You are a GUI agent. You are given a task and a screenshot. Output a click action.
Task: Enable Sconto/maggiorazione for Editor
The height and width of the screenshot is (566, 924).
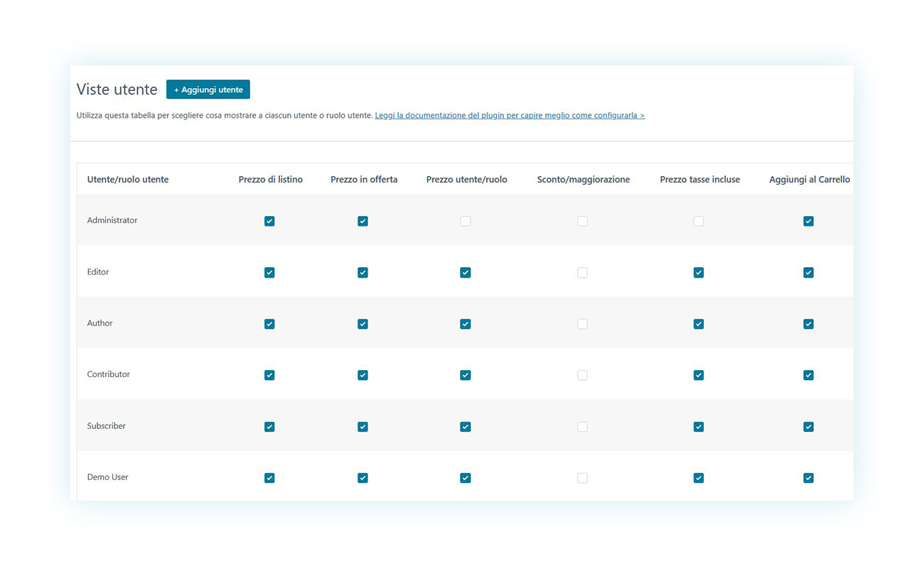(x=583, y=273)
